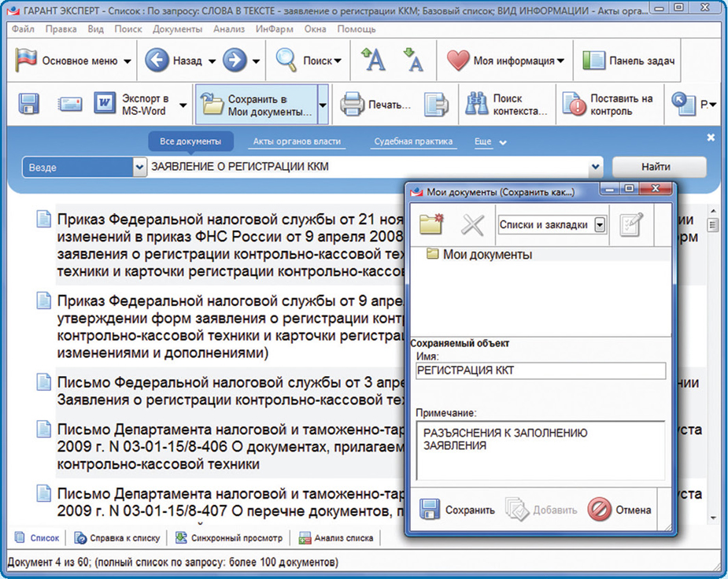Expand the Списки и закладки dropdown
The height and width of the screenshot is (579, 728).
click(x=600, y=225)
